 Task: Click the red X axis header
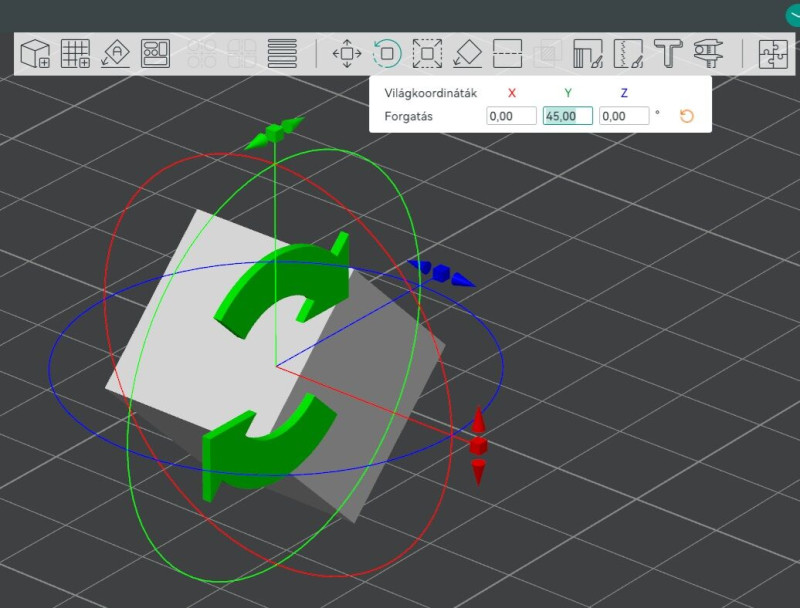(x=512, y=93)
